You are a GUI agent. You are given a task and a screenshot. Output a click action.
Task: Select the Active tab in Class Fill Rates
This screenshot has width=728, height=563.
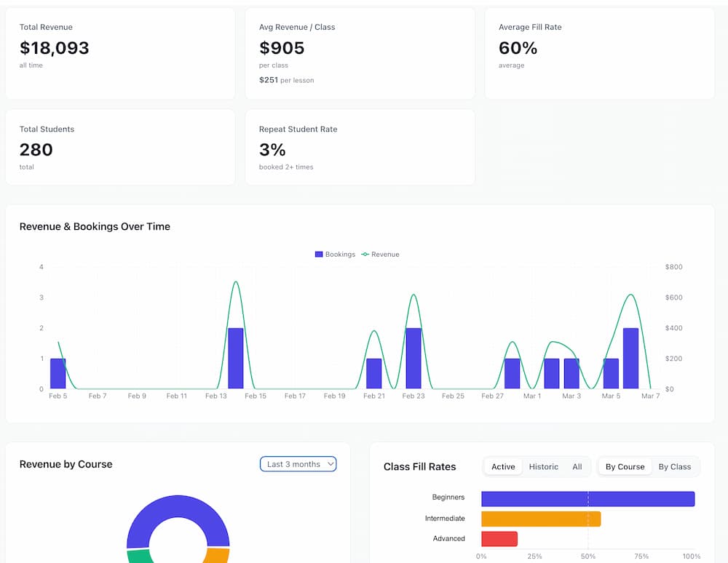click(x=502, y=466)
